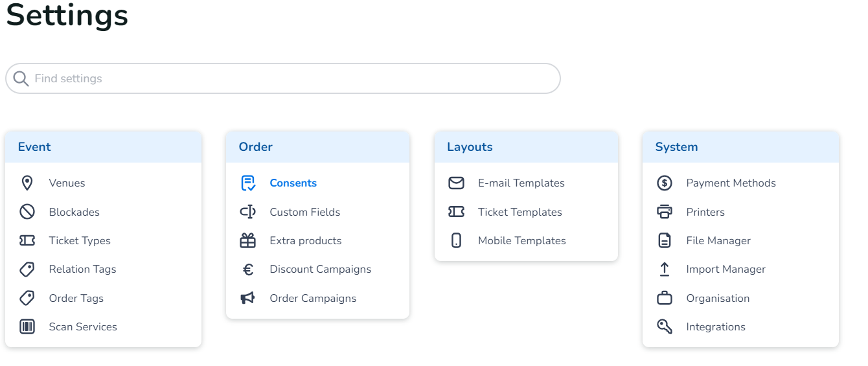Click the E-mail Templates envelope icon
Screen dimensions: 868x366
coord(456,183)
